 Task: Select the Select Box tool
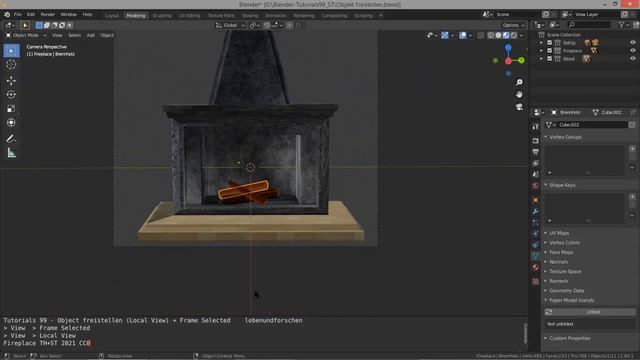(x=11, y=51)
